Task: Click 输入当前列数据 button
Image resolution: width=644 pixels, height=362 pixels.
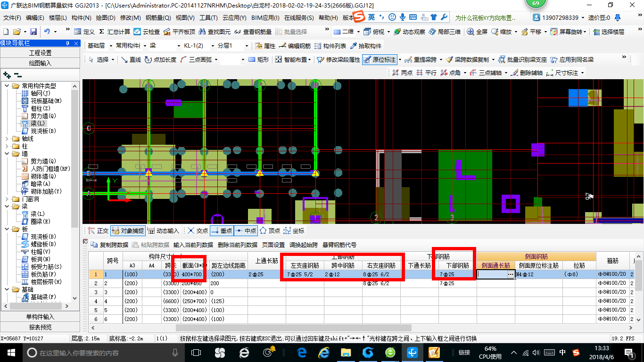Action: click(193, 245)
